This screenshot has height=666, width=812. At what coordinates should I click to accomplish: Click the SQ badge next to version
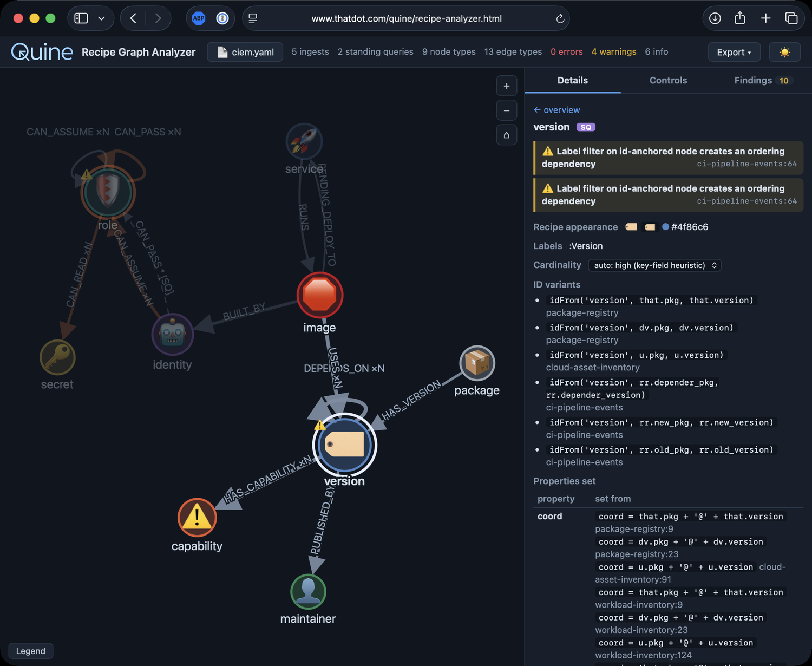click(x=586, y=127)
